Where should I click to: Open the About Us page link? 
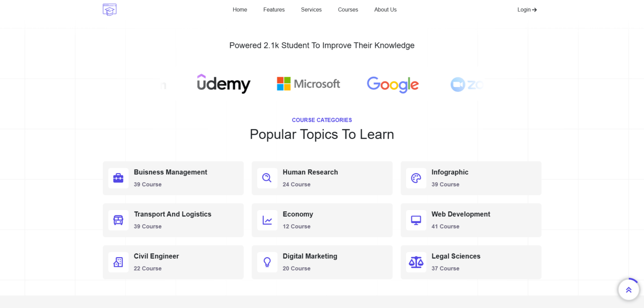click(386, 10)
